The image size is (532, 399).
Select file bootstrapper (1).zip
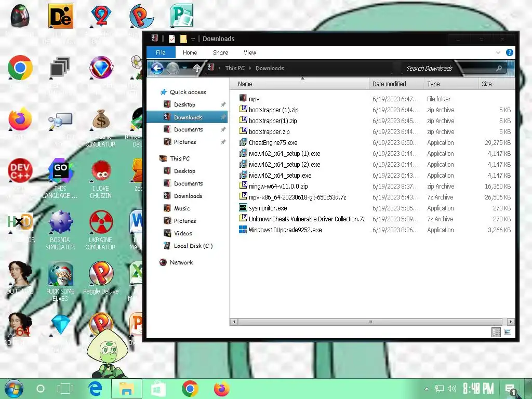(x=273, y=110)
